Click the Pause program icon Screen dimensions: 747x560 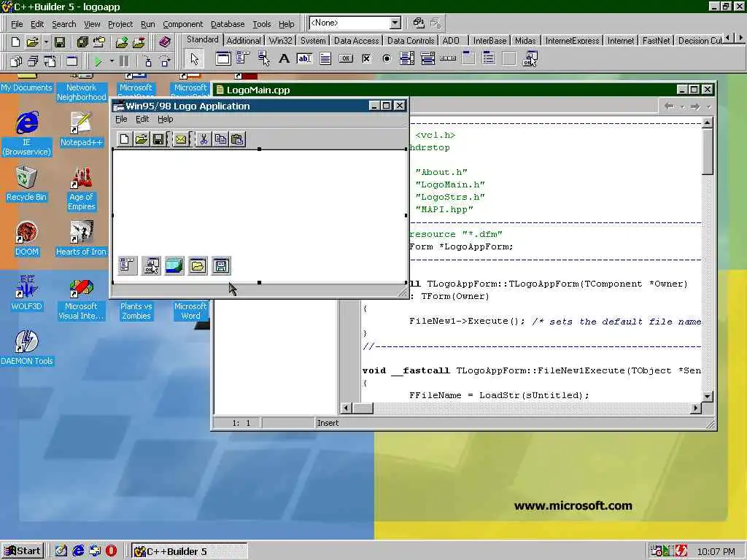coord(124,61)
